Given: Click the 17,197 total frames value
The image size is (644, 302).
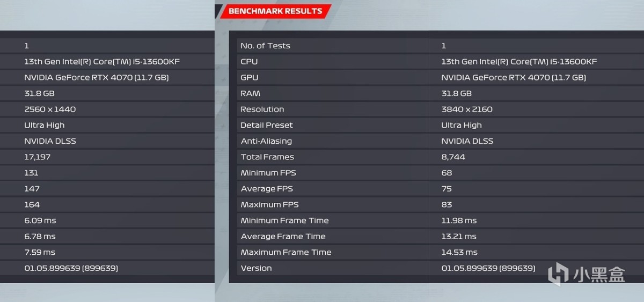Looking at the screenshot, I should (38, 157).
